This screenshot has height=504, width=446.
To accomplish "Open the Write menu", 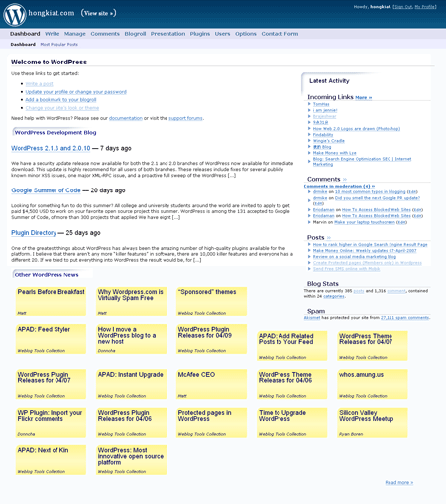I will tap(53, 34).
